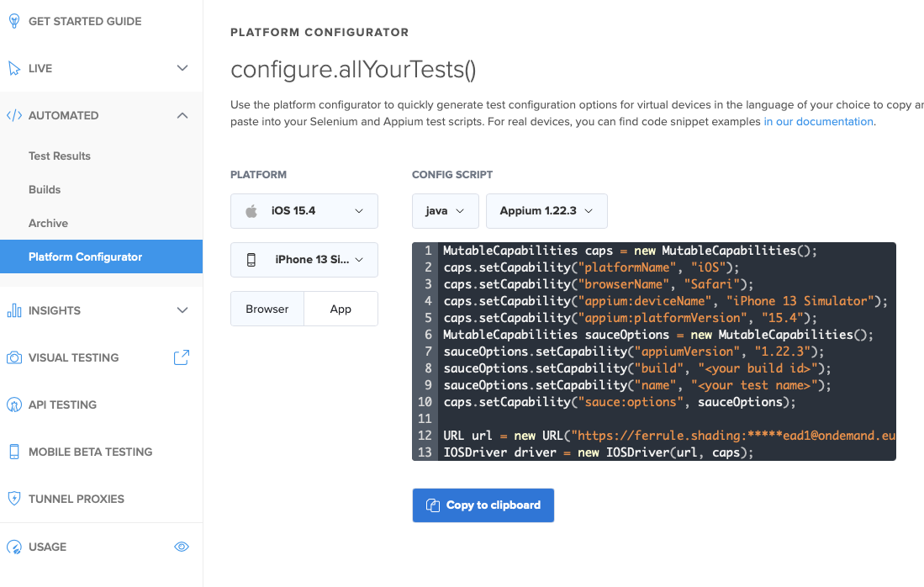Open the java language dropdown

(x=445, y=211)
